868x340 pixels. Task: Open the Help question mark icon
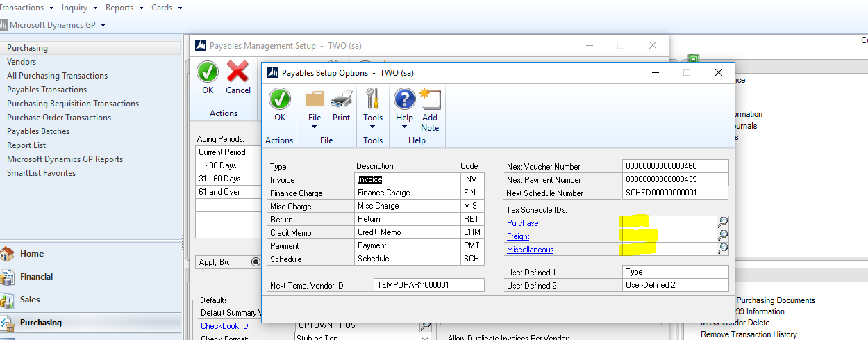(404, 99)
